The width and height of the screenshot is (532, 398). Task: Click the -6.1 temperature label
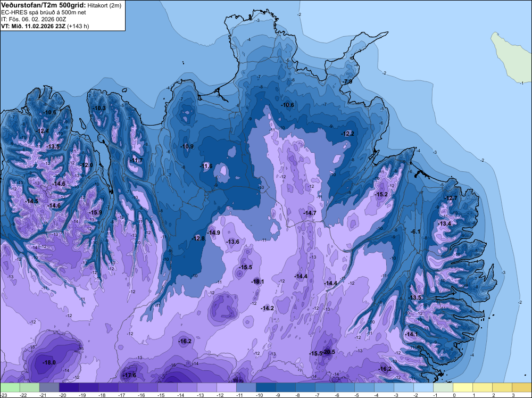[415, 232]
